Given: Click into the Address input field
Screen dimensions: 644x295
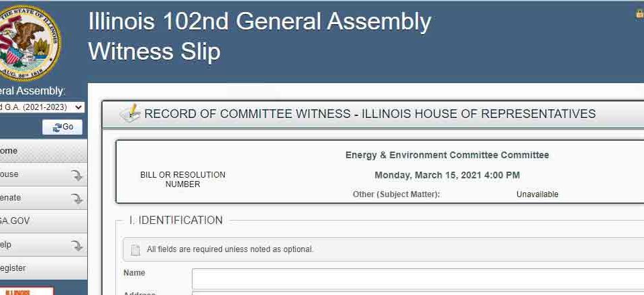Looking at the screenshot, I should 418,294.
